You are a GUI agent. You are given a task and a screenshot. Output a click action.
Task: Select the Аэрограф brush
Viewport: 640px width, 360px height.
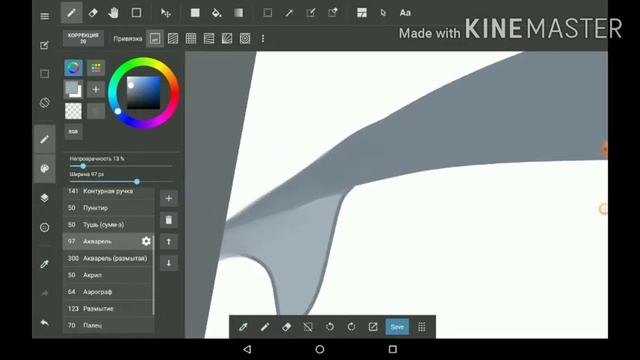108,292
